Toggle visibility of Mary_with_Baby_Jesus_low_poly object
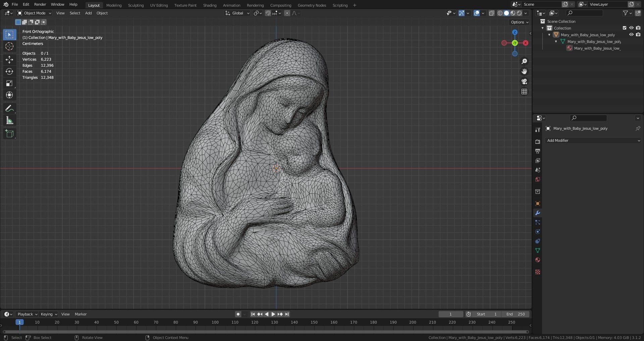The image size is (644, 341). tap(631, 35)
